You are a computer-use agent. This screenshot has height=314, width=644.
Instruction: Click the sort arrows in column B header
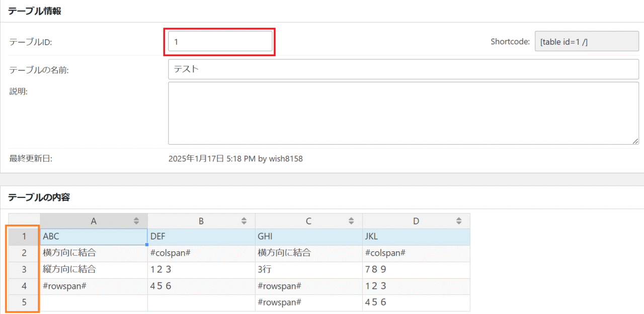[244, 221]
